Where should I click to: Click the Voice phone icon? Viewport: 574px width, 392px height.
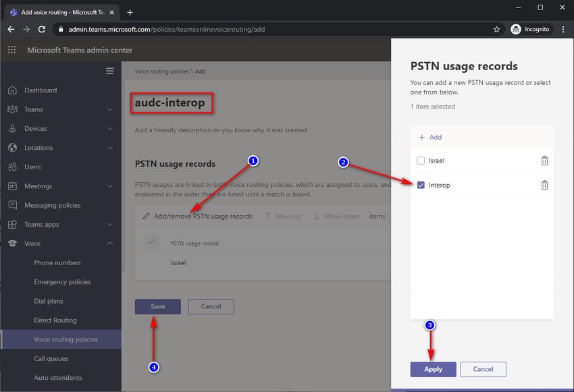coord(12,244)
